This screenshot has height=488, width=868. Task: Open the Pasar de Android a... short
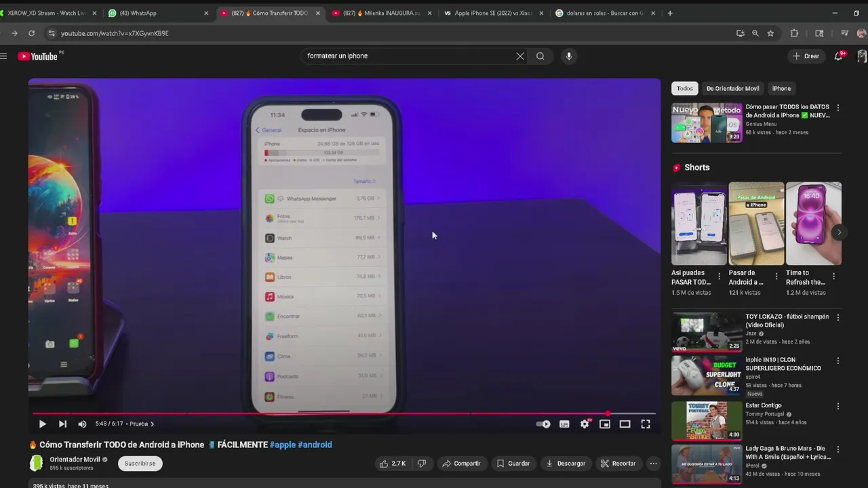[x=756, y=224]
